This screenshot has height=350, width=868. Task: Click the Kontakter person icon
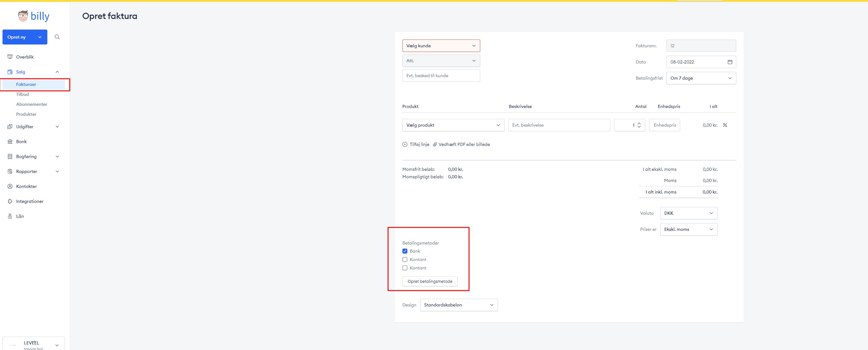click(x=10, y=186)
